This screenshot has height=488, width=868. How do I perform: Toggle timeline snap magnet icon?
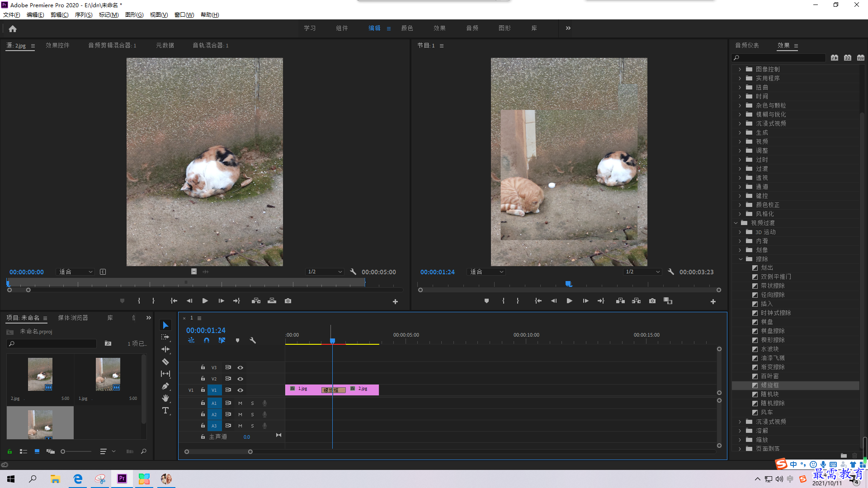pos(207,341)
